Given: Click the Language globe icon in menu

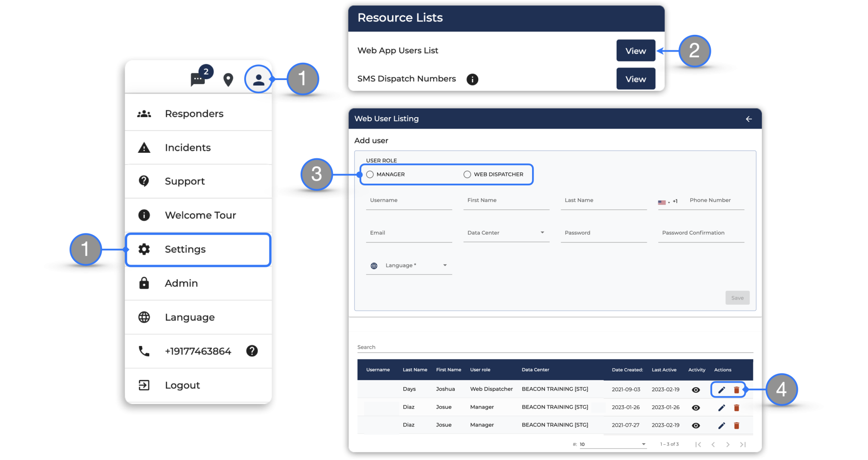Looking at the screenshot, I should click(144, 318).
